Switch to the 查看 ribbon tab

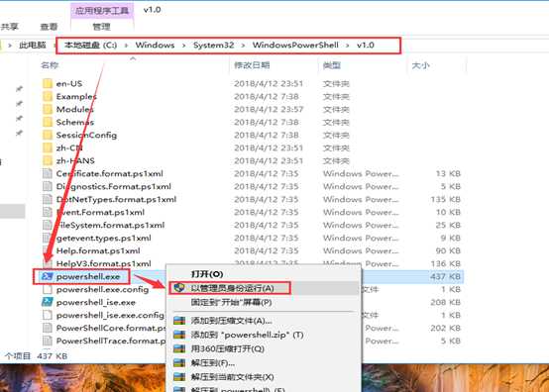(49, 27)
